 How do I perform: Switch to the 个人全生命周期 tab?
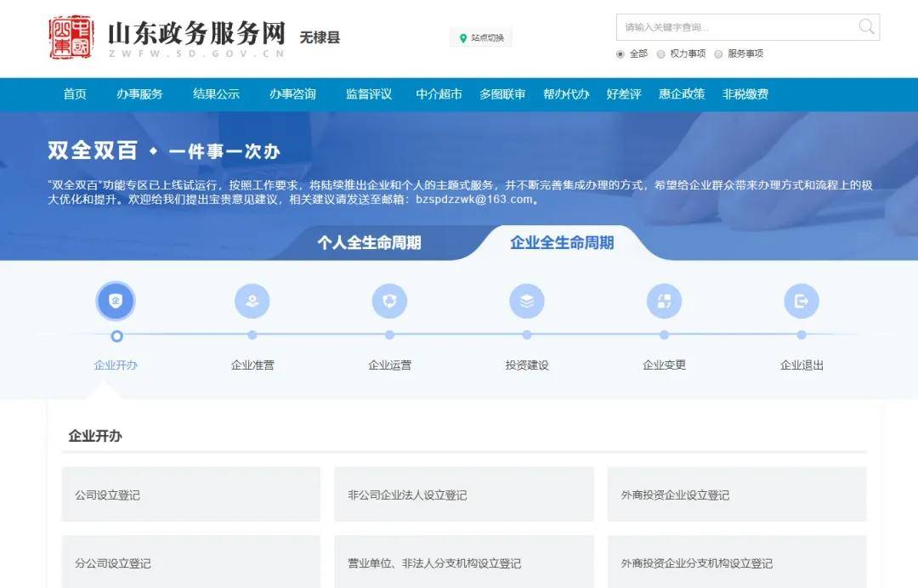click(369, 243)
